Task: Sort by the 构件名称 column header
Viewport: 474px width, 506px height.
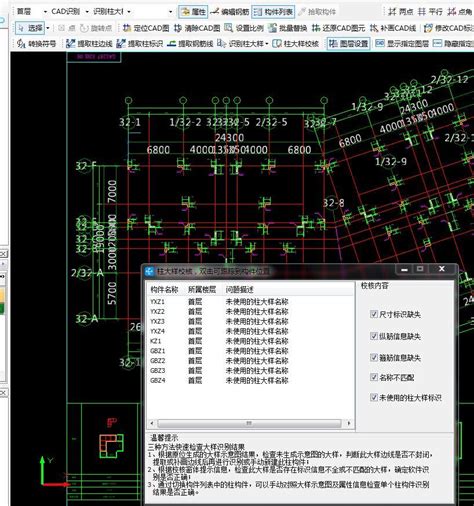Action: coord(164,289)
